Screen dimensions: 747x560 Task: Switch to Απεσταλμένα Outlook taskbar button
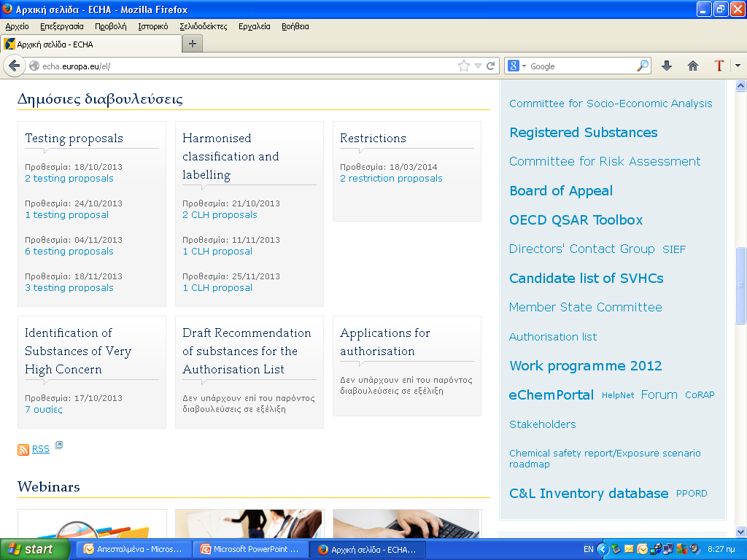[x=135, y=549]
